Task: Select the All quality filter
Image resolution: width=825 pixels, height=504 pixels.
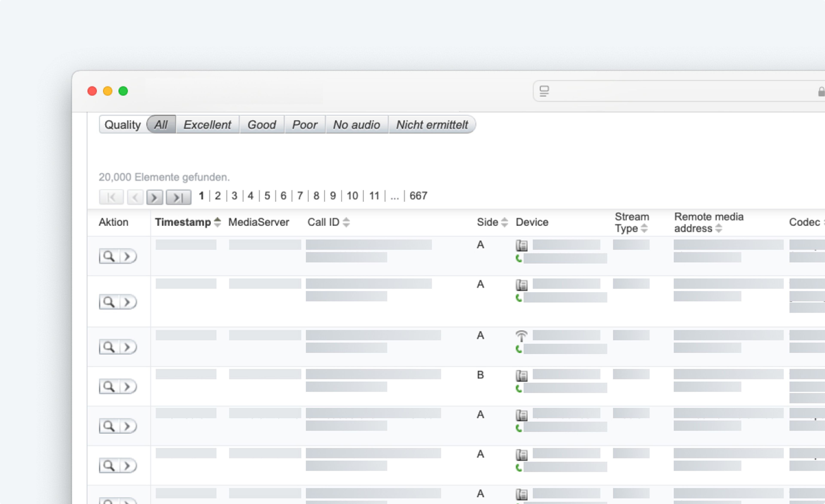Action: pyautogui.click(x=161, y=125)
